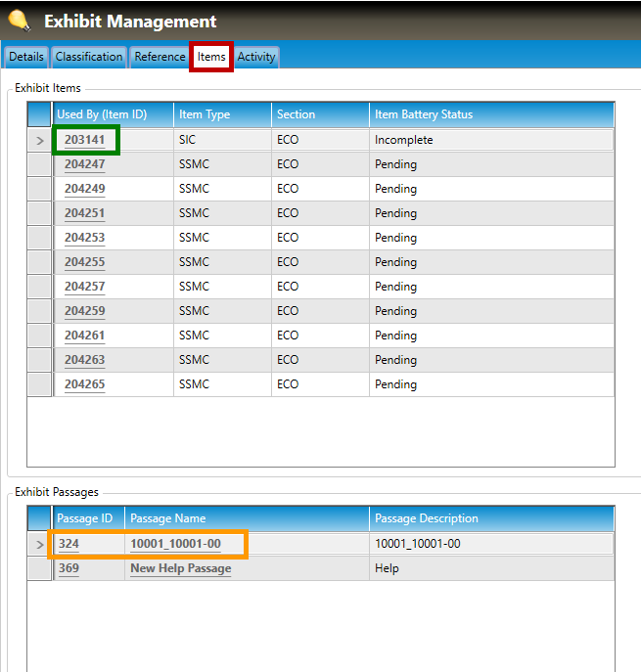Click row selector arrow for passage 324

[x=40, y=544]
